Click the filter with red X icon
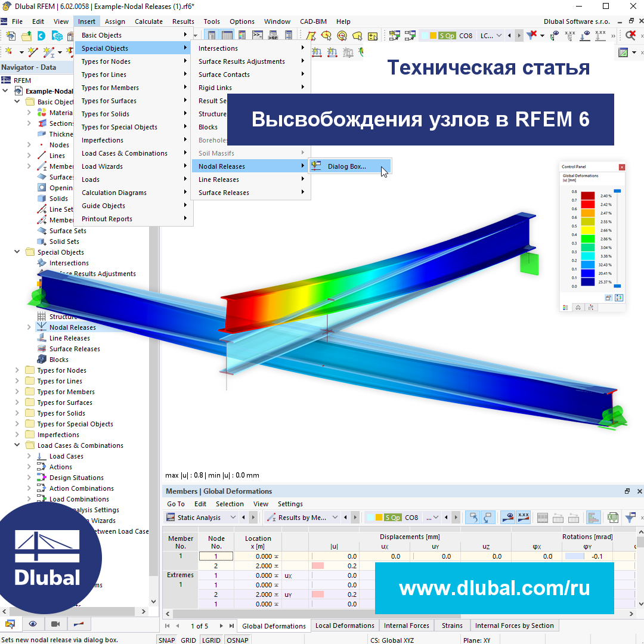The image size is (644, 644). tap(531, 35)
